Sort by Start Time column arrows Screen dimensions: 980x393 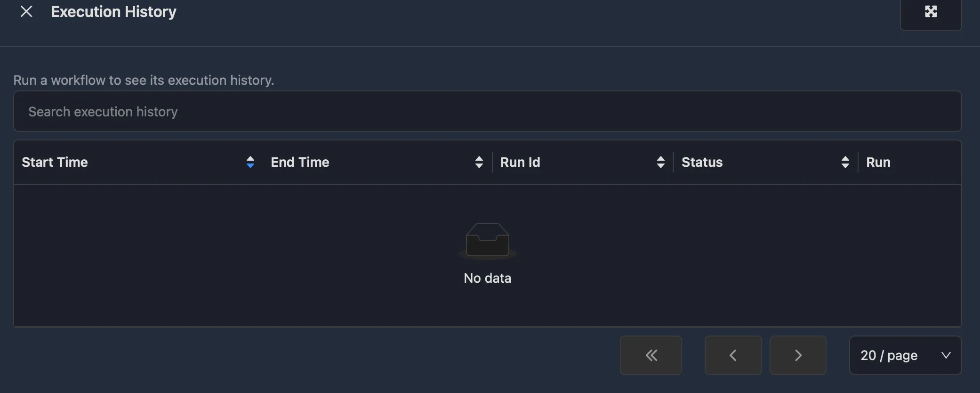tap(250, 162)
